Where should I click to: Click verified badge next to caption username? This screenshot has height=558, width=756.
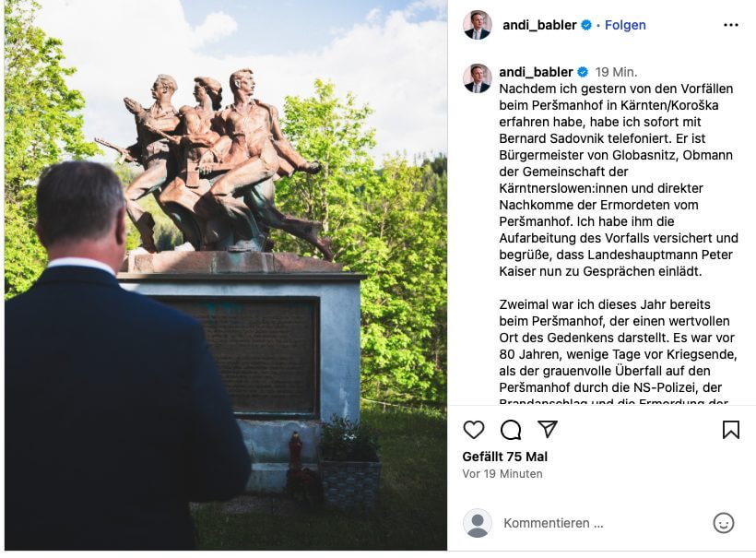(x=583, y=72)
